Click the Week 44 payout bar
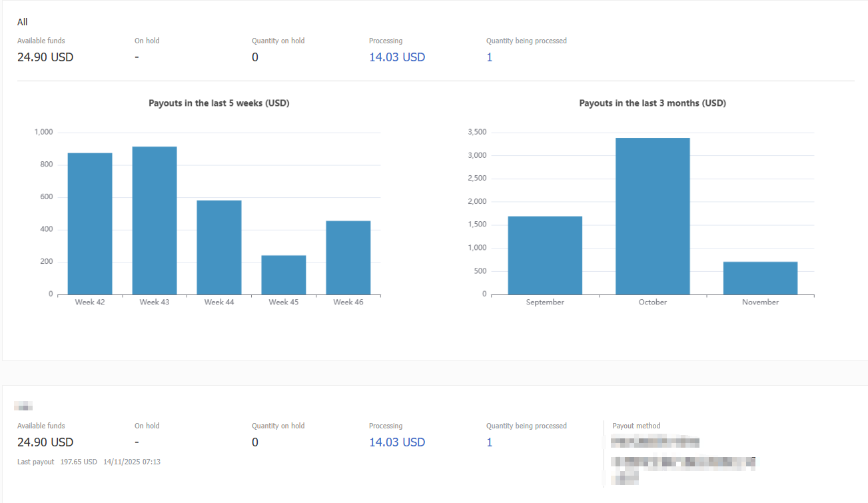The width and height of the screenshot is (868, 503). 219,247
